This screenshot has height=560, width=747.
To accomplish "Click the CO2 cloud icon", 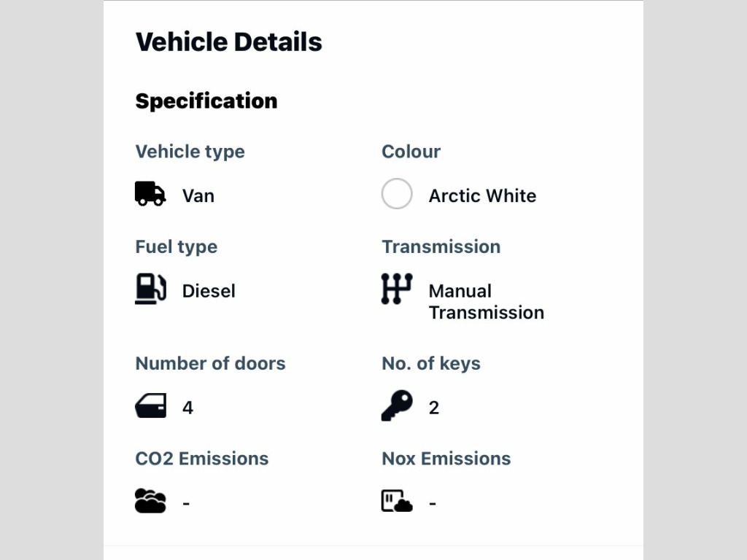I will pyautogui.click(x=150, y=500).
